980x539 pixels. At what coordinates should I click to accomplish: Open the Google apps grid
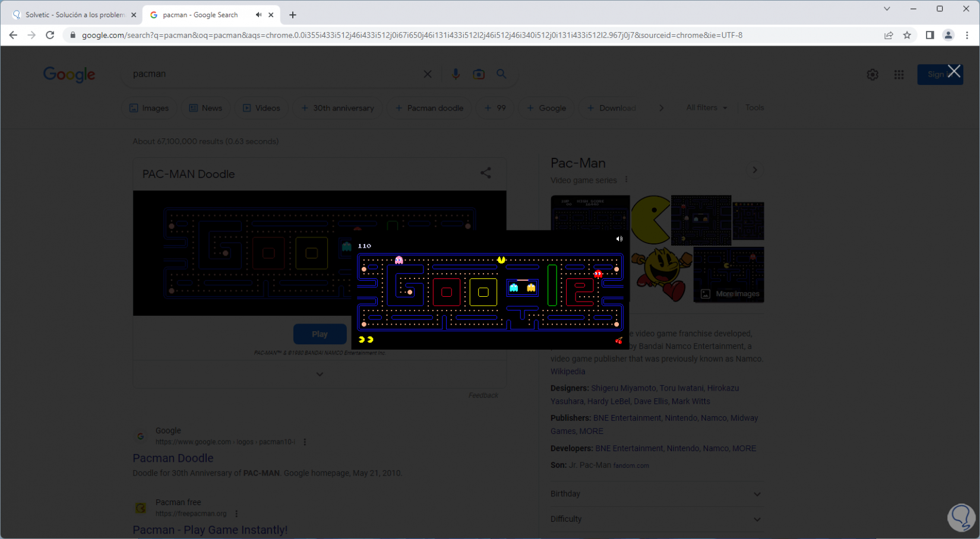(899, 75)
